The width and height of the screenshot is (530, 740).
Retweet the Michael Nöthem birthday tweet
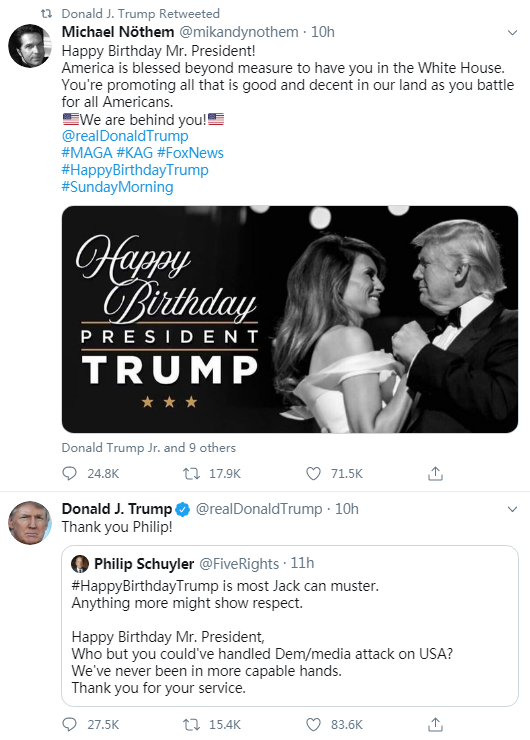pyautogui.click(x=191, y=473)
